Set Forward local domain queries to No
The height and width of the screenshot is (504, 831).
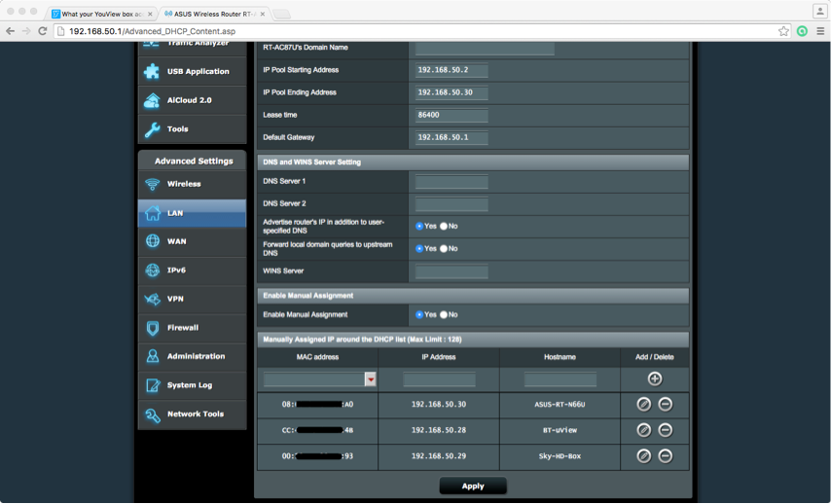[x=443, y=248]
